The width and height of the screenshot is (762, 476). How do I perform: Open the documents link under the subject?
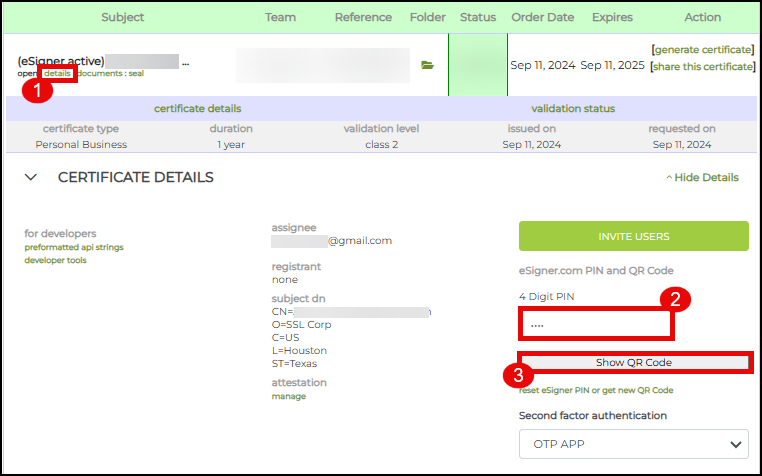coord(100,75)
